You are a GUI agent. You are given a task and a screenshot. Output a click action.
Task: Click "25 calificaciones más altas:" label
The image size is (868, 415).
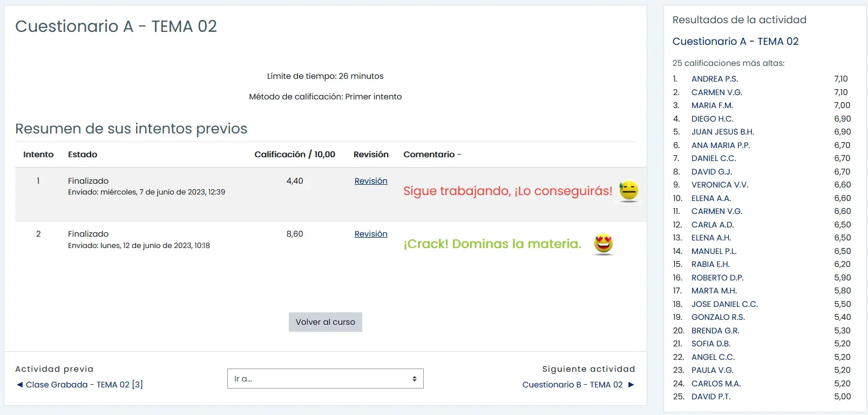(x=728, y=63)
